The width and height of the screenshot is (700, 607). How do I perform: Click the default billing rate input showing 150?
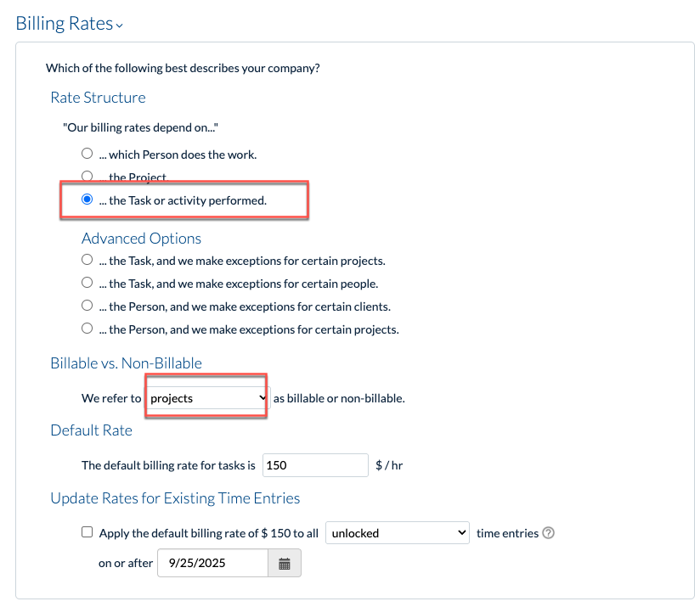point(314,464)
